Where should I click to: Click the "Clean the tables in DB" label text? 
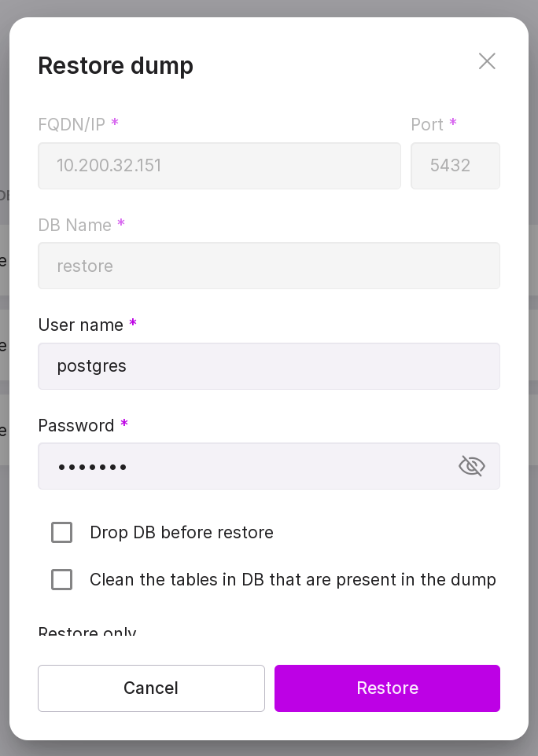click(293, 580)
